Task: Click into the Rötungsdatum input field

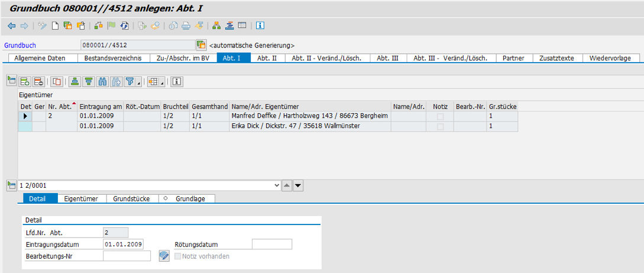Action: 271,244
